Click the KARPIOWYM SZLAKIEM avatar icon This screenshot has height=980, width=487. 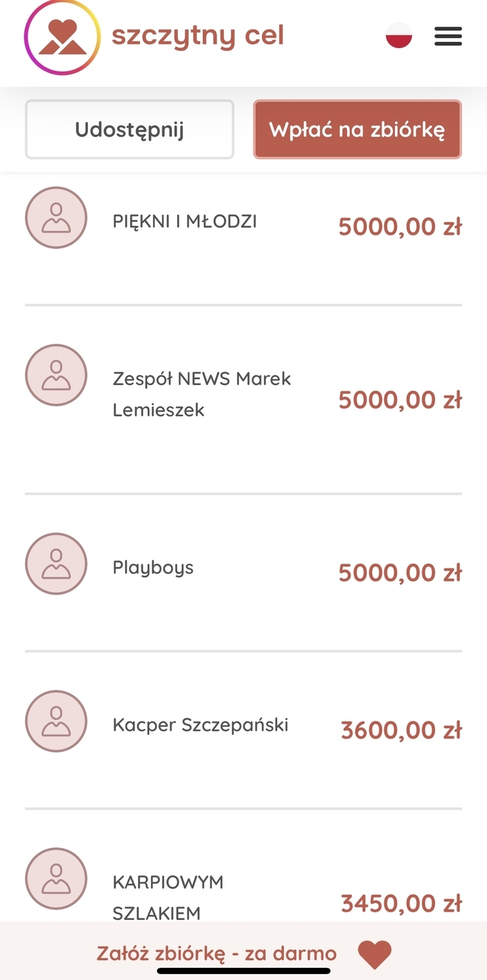56,878
